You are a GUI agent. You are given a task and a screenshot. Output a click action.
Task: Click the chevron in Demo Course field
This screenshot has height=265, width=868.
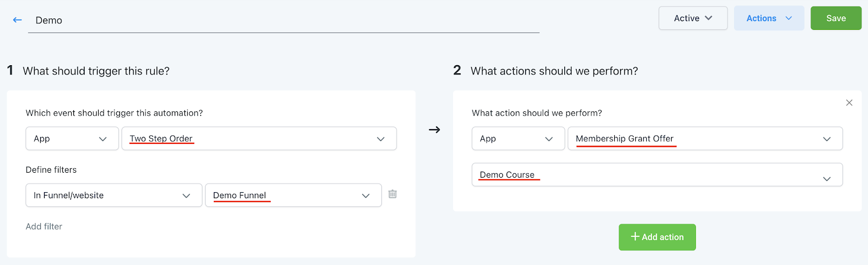coord(827,178)
